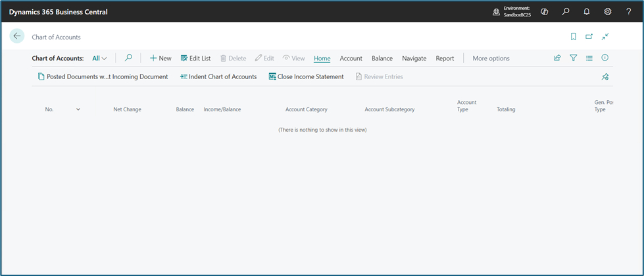Image resolution: width=644 pixels, height=276 pixels.
Task: Click the Account Category column header
Action: tap(307, 109)
